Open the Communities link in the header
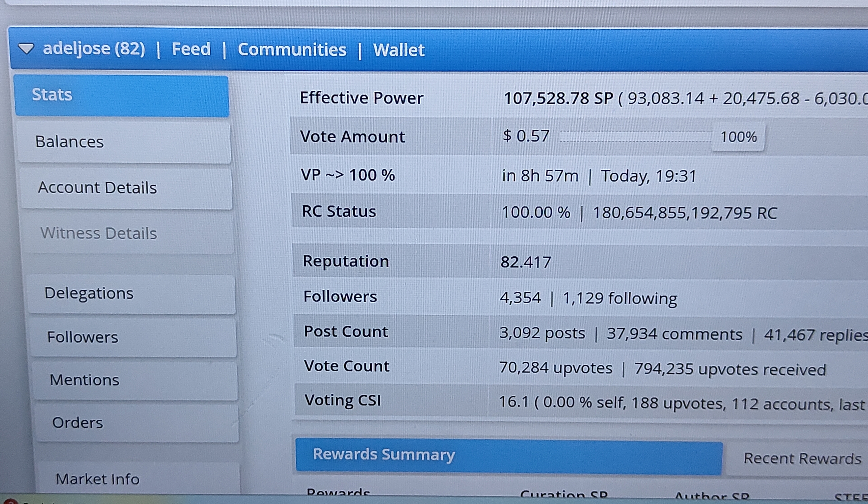 click(x=292, y=49)
